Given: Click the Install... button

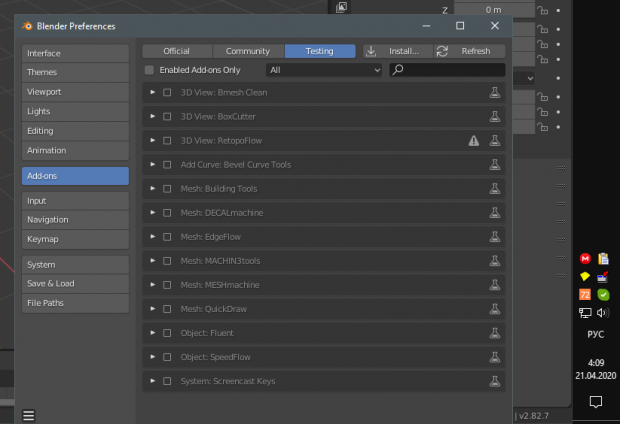Looking at the screenshot, I should (x=397, y=51).
